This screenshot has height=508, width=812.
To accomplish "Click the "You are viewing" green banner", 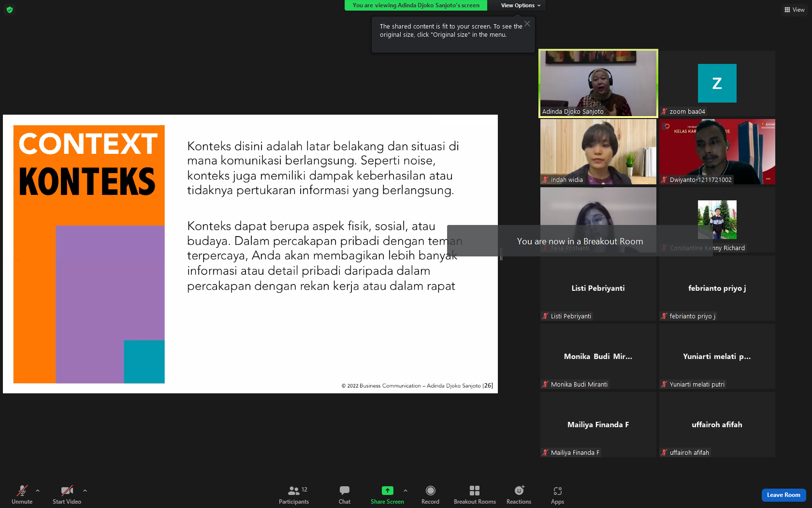I will pos(416,5).
